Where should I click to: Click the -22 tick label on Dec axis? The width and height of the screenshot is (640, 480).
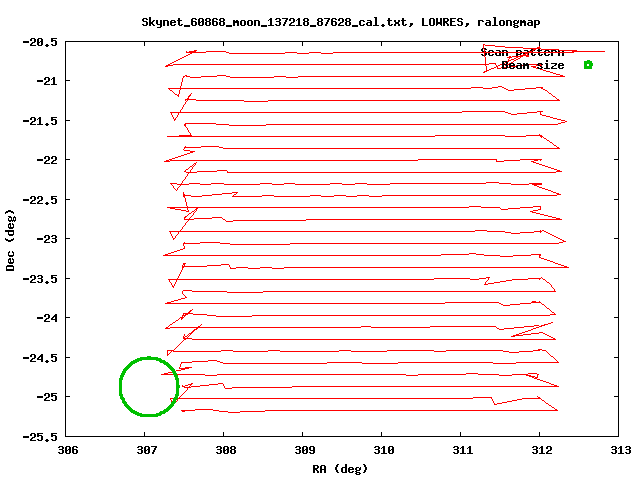click(47, 160)
